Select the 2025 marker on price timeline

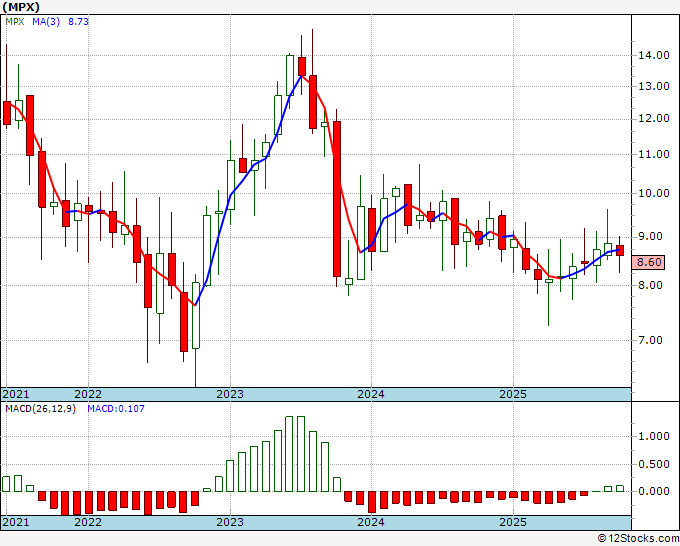click(513, 394)
